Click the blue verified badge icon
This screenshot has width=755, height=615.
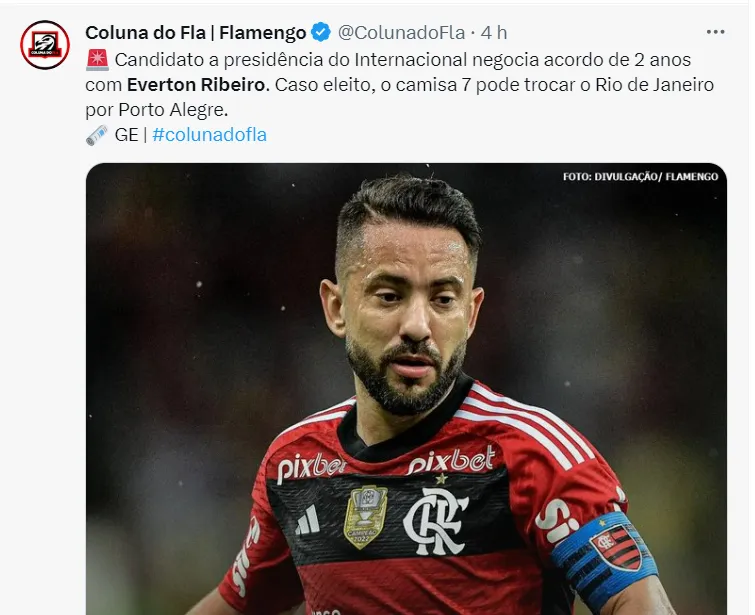point(321,33)
